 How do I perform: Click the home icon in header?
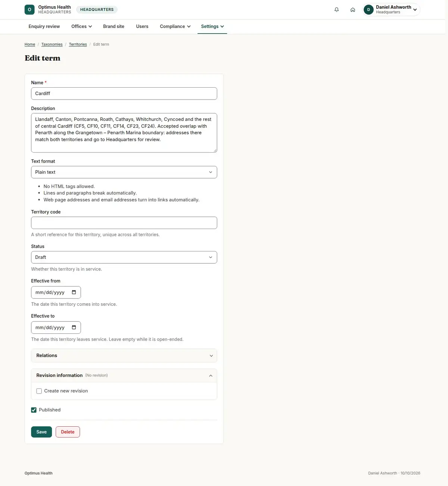[x=352, y=10]
